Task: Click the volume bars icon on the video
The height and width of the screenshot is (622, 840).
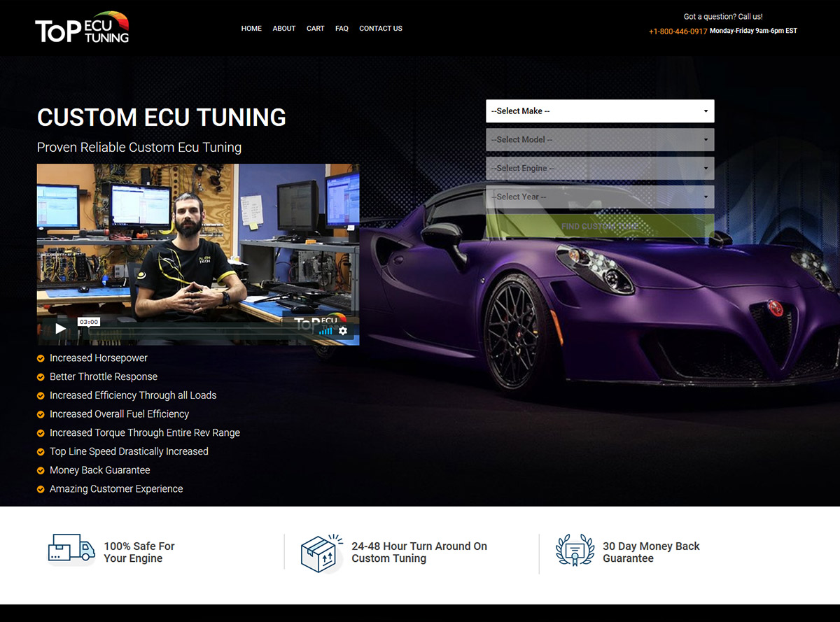Action: point(325,331)
